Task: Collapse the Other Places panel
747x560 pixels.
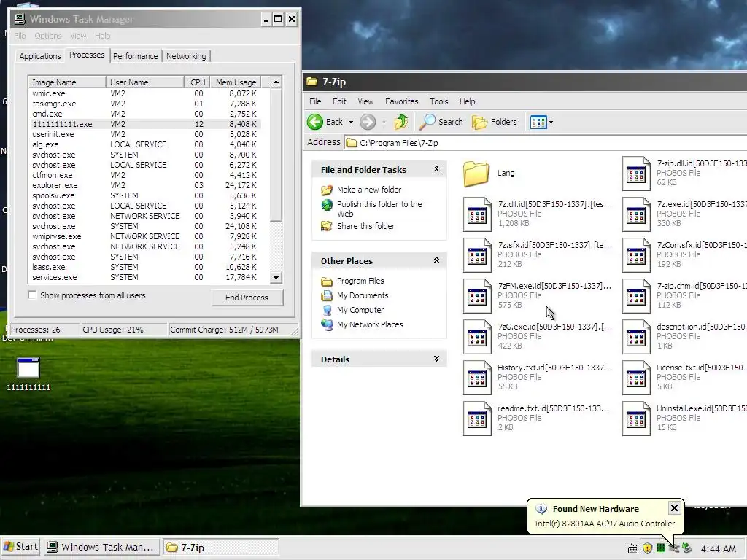Action: point(436,260)
